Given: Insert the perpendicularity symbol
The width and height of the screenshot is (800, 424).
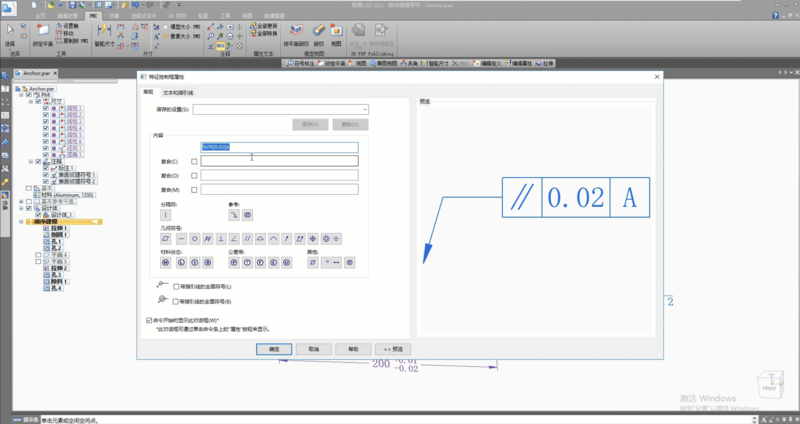Looking at the screenshot, I should tap(220, 238).
